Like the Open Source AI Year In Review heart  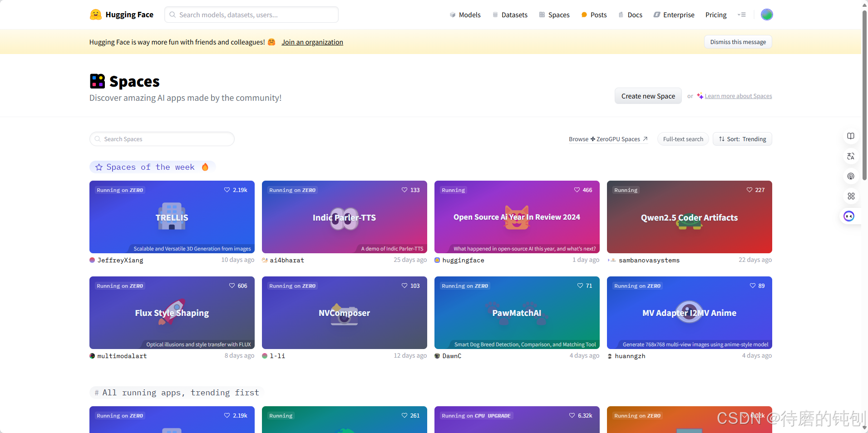577,190
